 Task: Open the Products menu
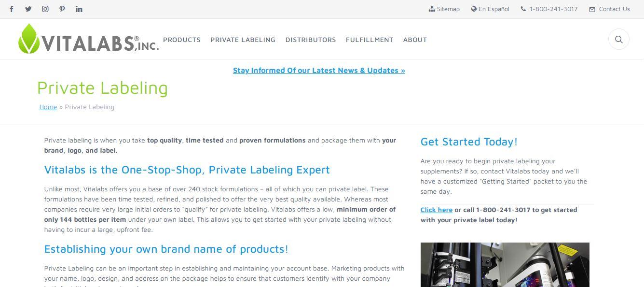(182, 40)
